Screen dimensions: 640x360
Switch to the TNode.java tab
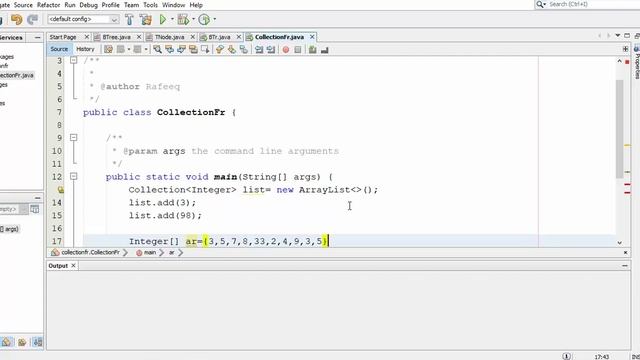[169, 37]
